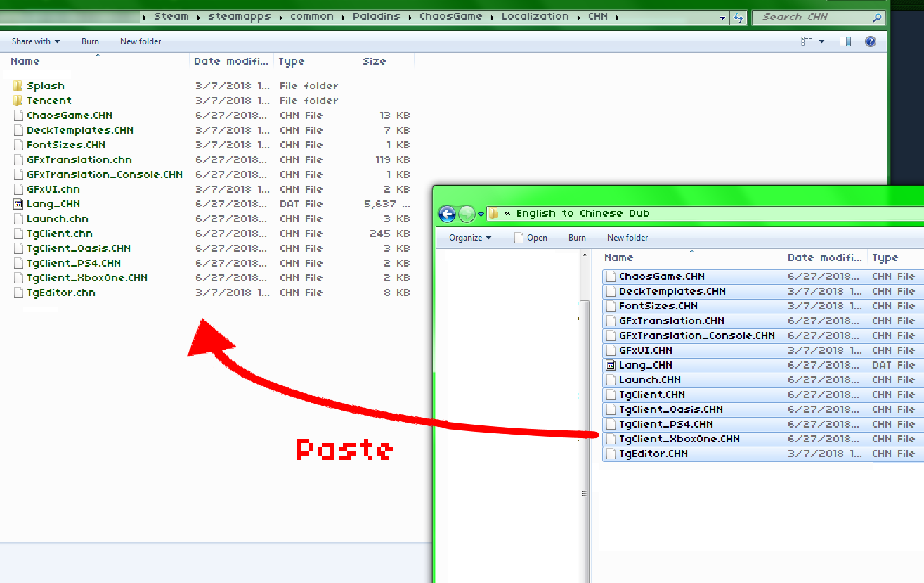
Task: Select TgClient_XboxOne.CHN name in English to Chinese Dub window
Action: pyautogui.click(x=679, y=439)
